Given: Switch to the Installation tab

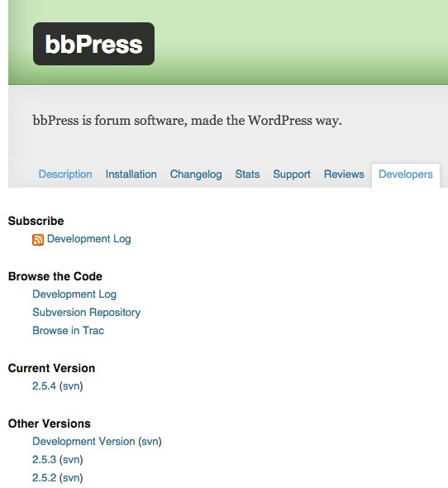Looking at the screenshot, I should pyautogui.click(x=131, y=175).
